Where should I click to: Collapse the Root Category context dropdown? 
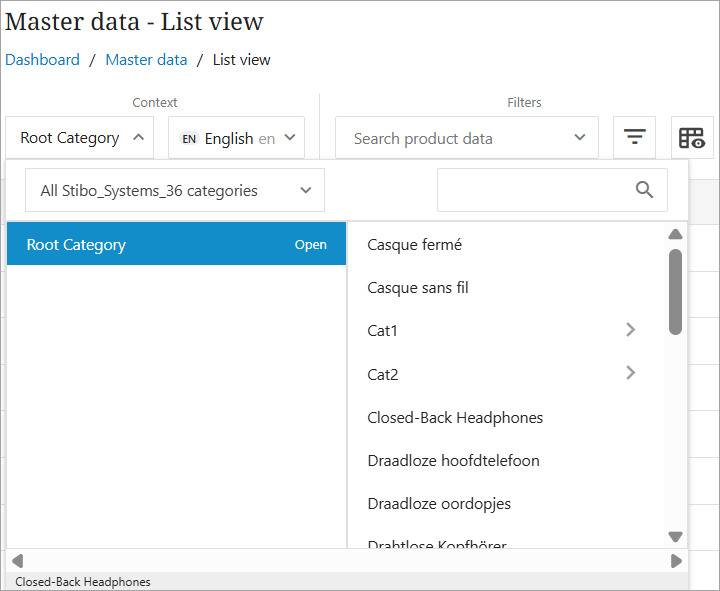pos(137,138)
